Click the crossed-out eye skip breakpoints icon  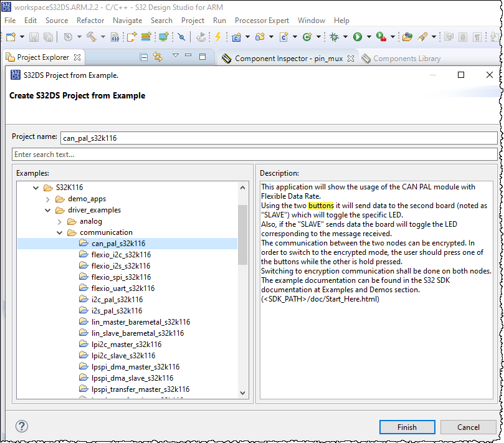(x=182, y=37)
